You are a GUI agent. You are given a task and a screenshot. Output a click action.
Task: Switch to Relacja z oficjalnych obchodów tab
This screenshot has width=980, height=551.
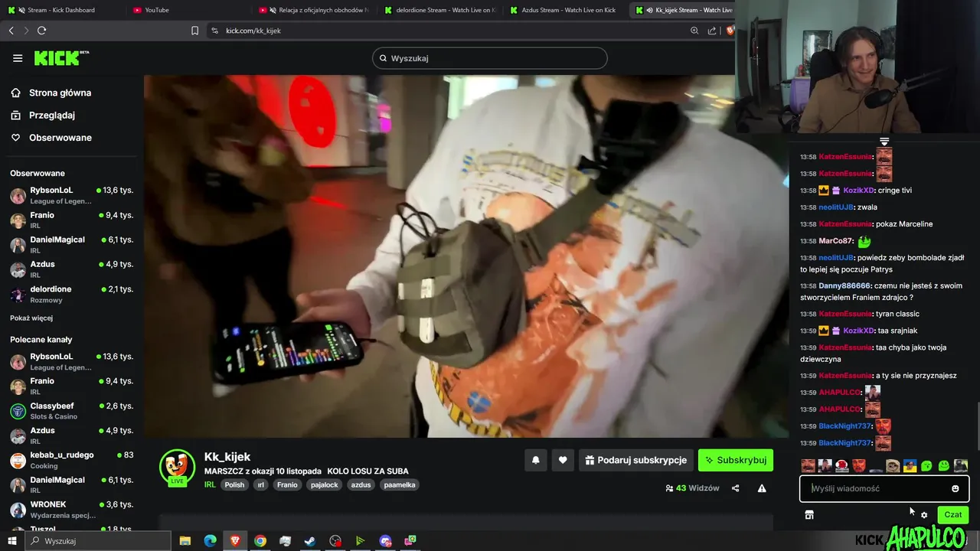click(x=313, y=10)
